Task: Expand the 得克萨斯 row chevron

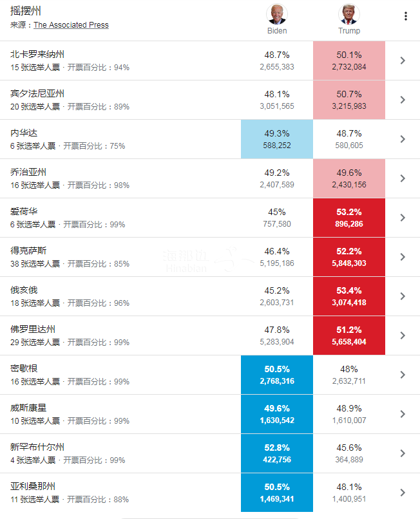Action: tap(403, 257)
